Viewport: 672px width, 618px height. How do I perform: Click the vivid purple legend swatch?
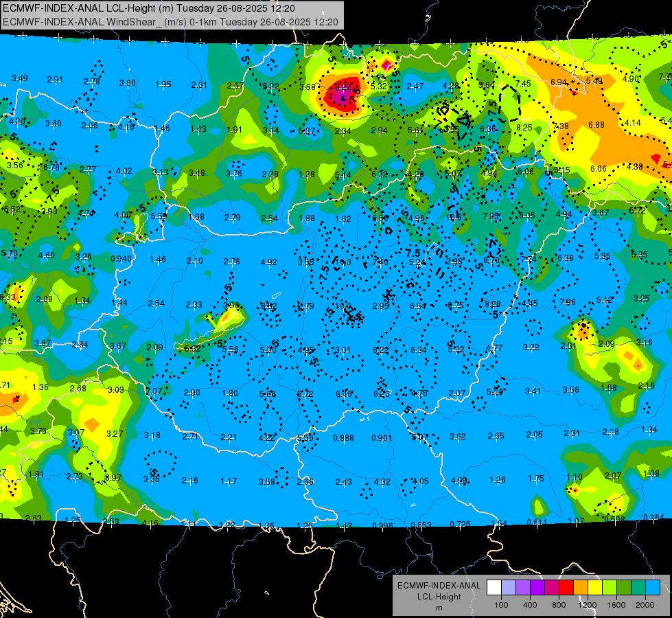coord(537,588)
